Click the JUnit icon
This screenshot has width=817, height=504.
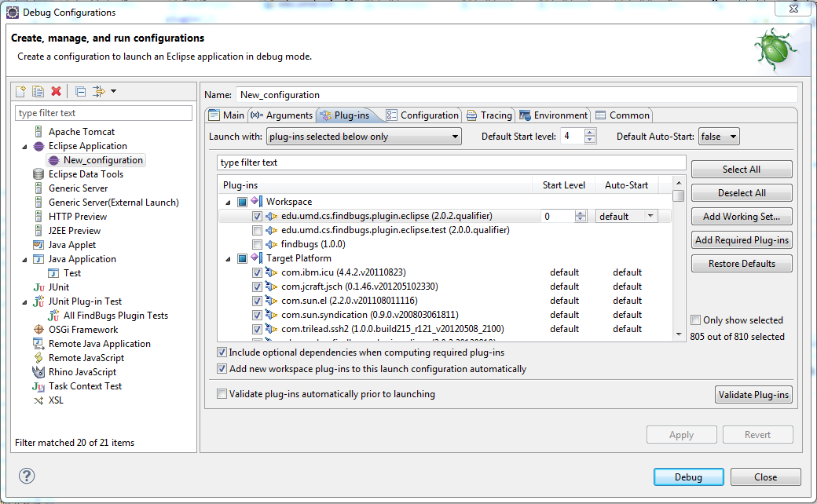pos(38,287)
